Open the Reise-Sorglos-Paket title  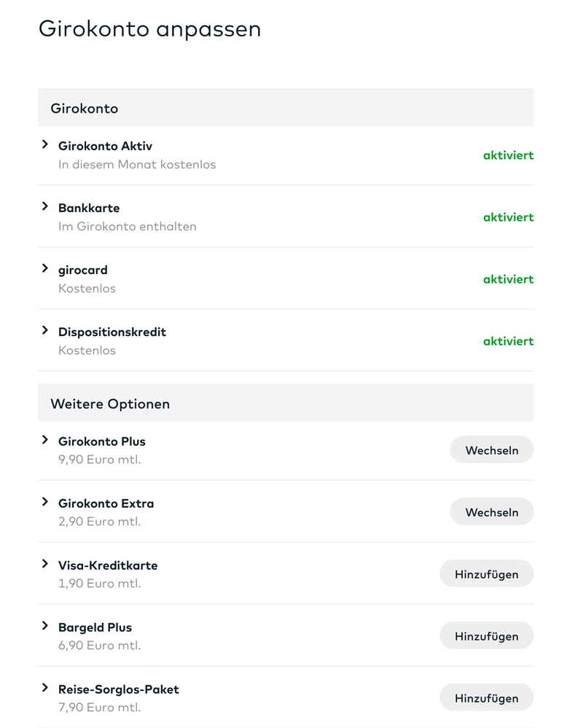point(119,689)
